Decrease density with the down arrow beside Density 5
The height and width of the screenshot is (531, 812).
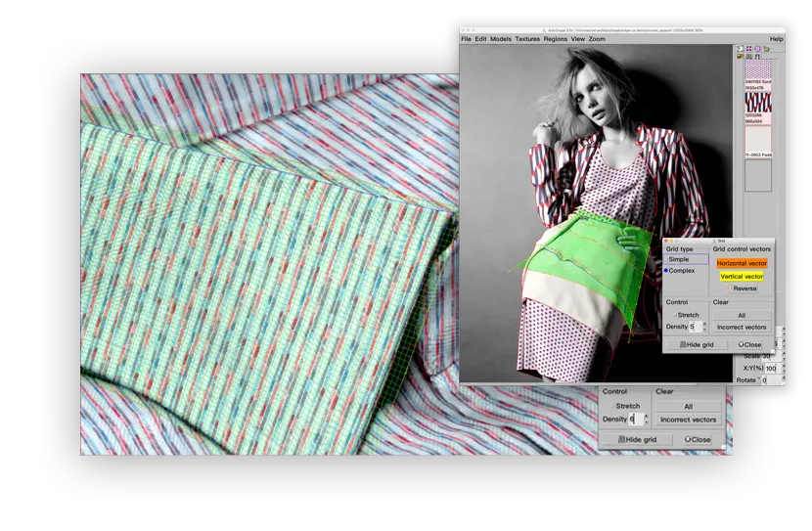[704, 330]
